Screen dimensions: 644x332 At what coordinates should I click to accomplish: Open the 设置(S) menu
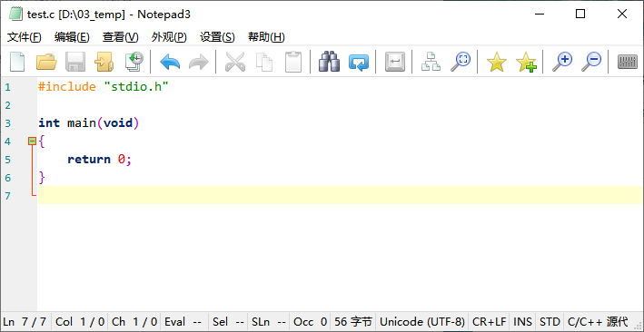coord(217,37)
